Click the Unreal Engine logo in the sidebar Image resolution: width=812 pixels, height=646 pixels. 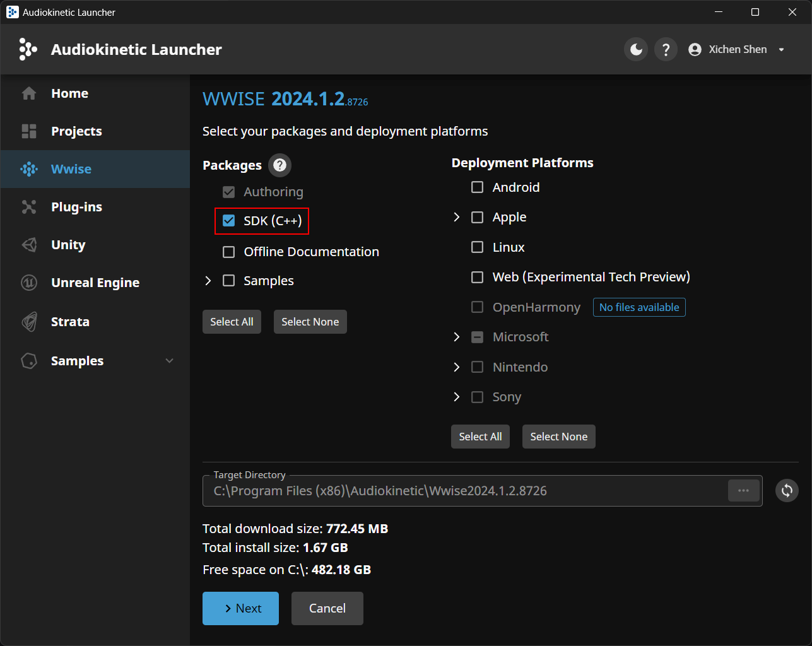click(x=29, y=283)
